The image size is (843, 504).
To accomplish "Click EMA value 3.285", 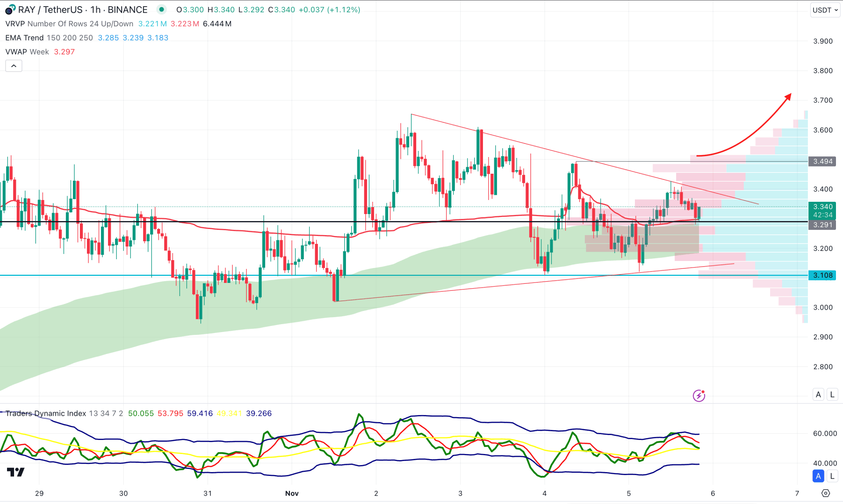I will coord(108,38).
